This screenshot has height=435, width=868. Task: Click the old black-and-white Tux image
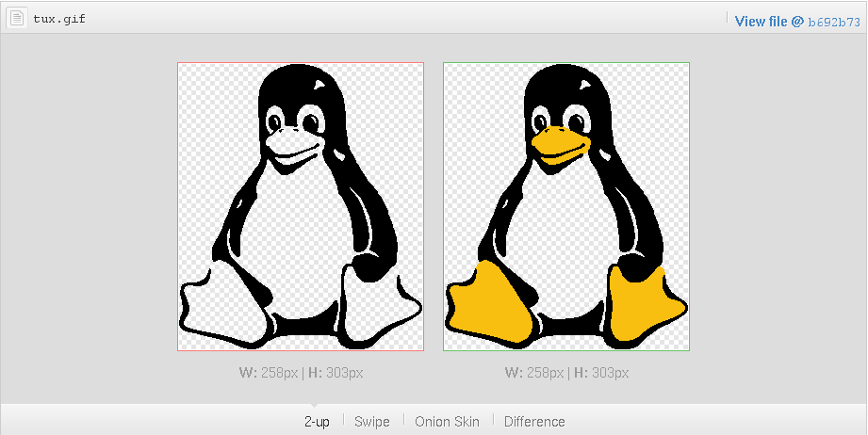pos(301,207)
